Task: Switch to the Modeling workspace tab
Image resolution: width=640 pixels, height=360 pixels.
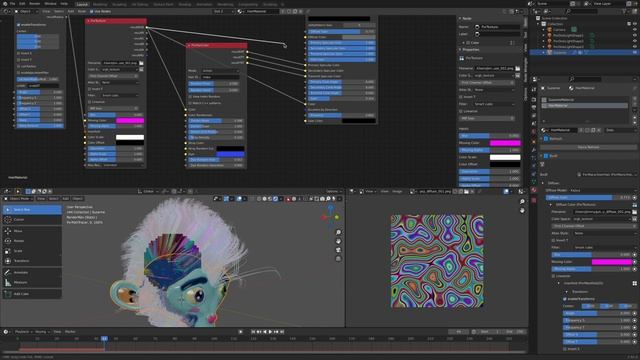Action: tap(100, 4)
